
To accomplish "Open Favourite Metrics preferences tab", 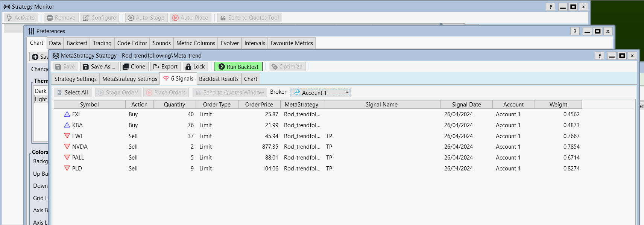I will [x=292, y=43].
